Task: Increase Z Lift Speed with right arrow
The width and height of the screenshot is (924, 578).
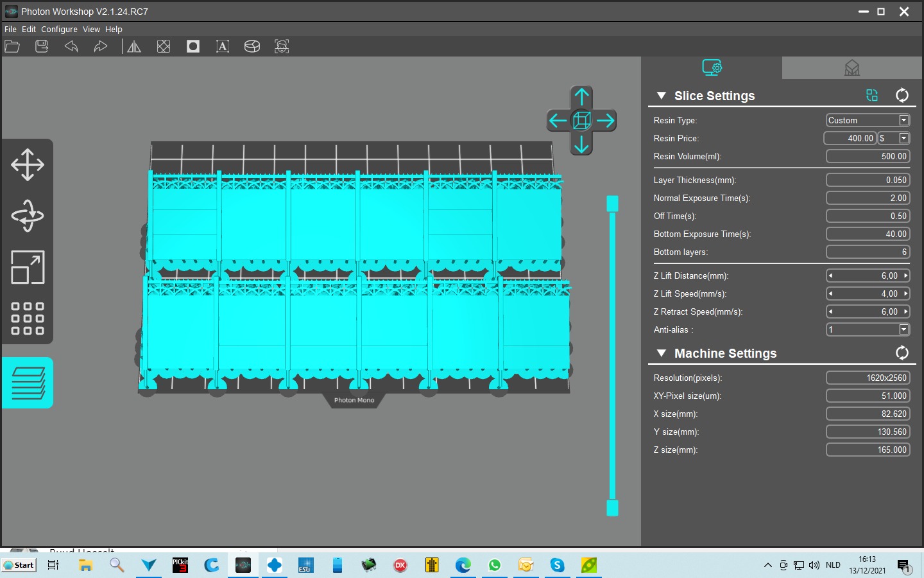Action: point(906,293)
